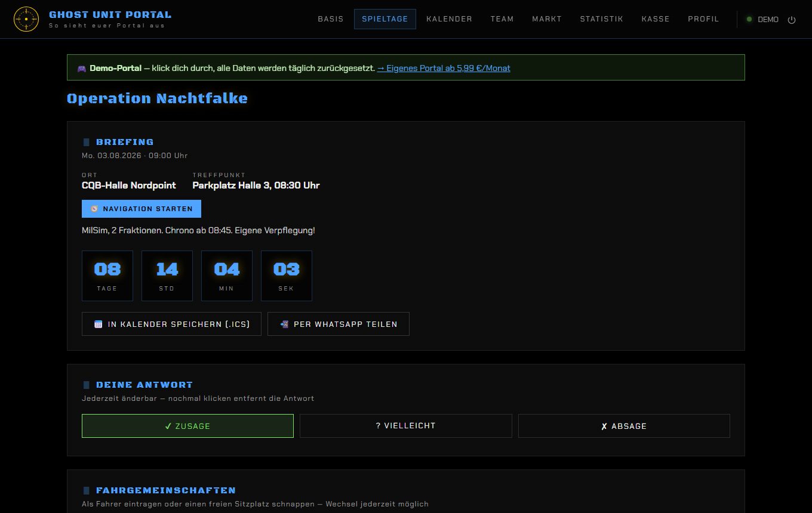Click the CQB-Halle Nordpoint location text
Viewport: 812px width, 513px height.
coord(129,186)
